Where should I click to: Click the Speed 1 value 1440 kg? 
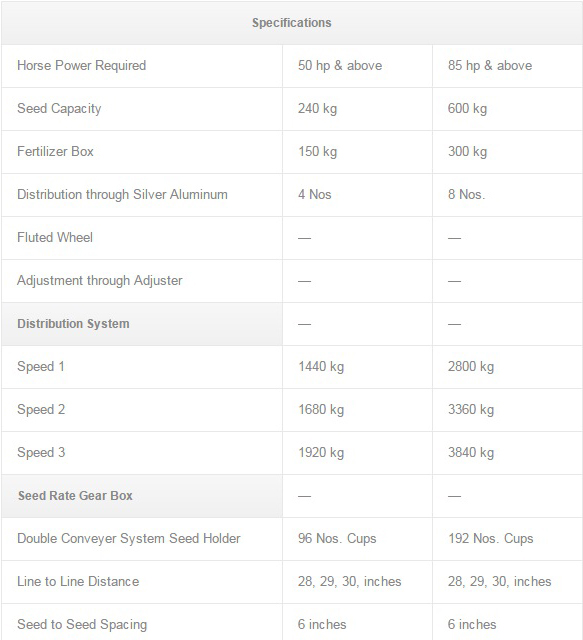[321, 367]
